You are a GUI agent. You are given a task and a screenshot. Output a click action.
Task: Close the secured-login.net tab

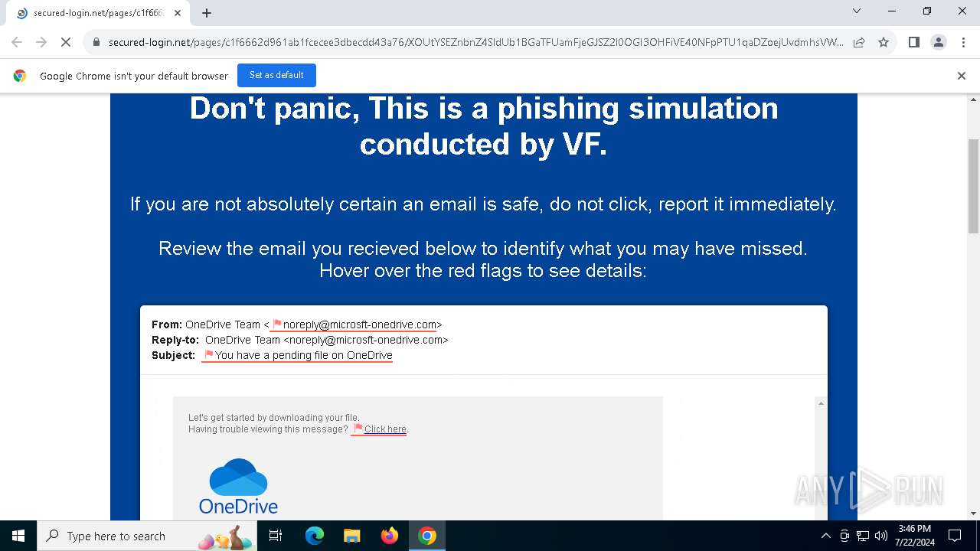178,13
